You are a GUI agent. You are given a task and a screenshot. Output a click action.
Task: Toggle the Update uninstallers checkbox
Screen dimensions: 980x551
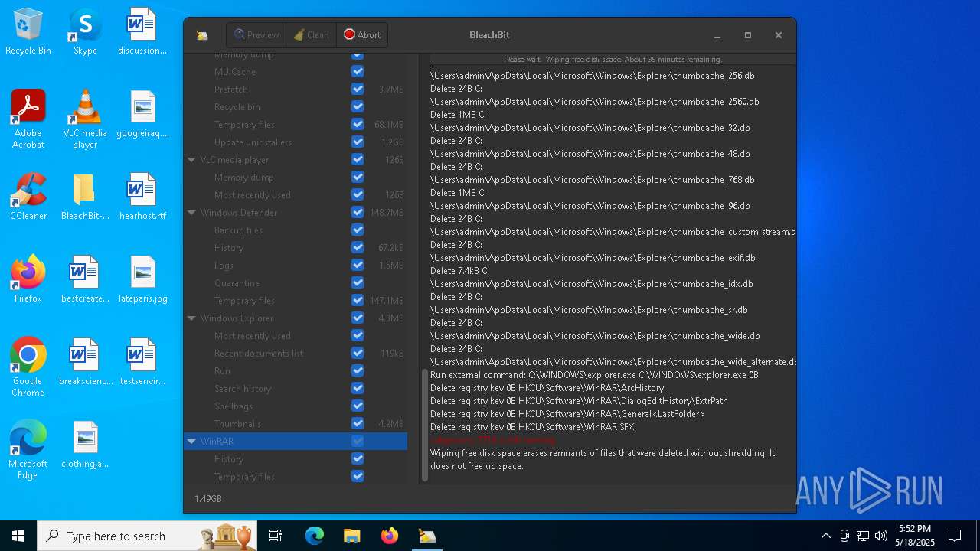point(358,142)
